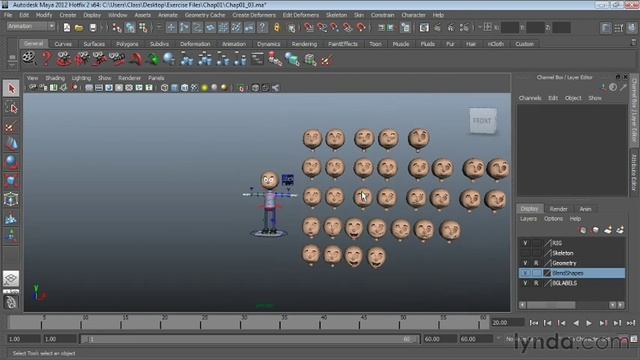The height and width of the screenshot is (360, 640).
Task: Toggle reference mode of BGLABELS layer
Action: point(536,283)
